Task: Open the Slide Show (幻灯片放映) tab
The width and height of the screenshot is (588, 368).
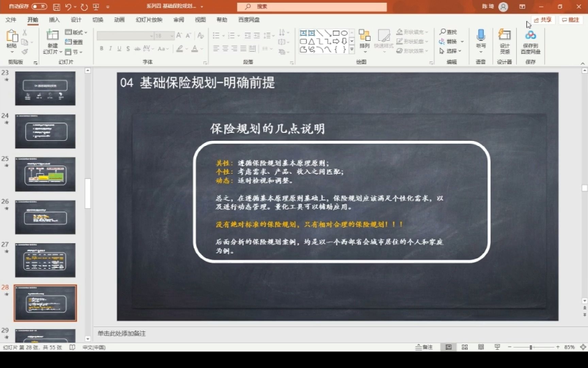Action: click(149, 20)
